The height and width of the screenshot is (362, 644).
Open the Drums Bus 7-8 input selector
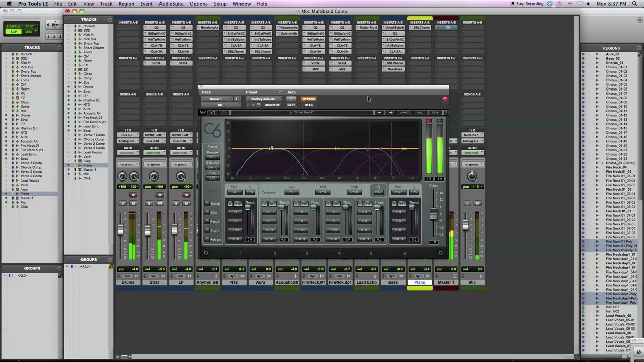click(128, 135)
